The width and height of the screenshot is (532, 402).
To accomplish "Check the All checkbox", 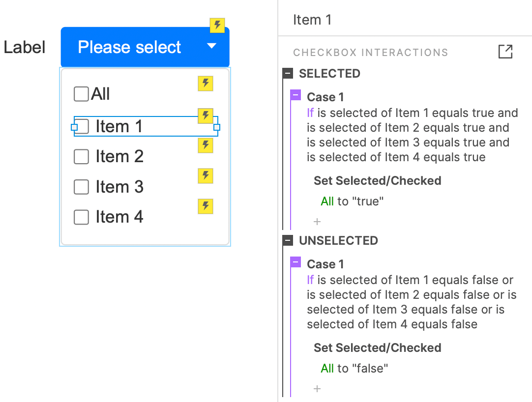I will pos(81,94).
